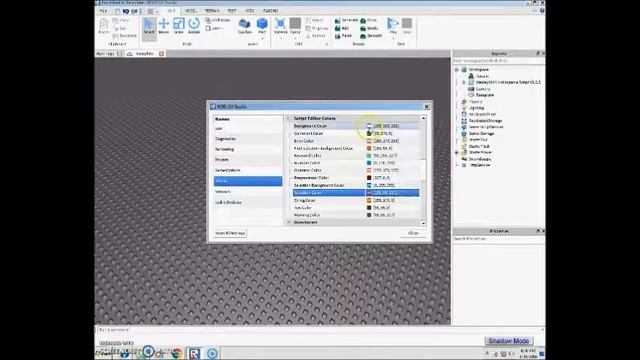
Task: Switch to the VIEW ribbon tab
Action: pyautogui.click(x=250, y=11)
